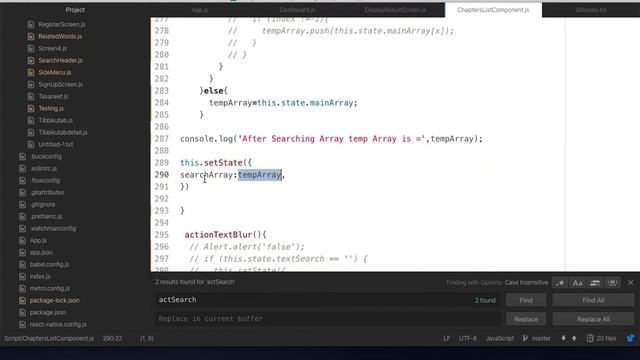Select the Project panel header tab
The image size is (640, 360).
75,10
